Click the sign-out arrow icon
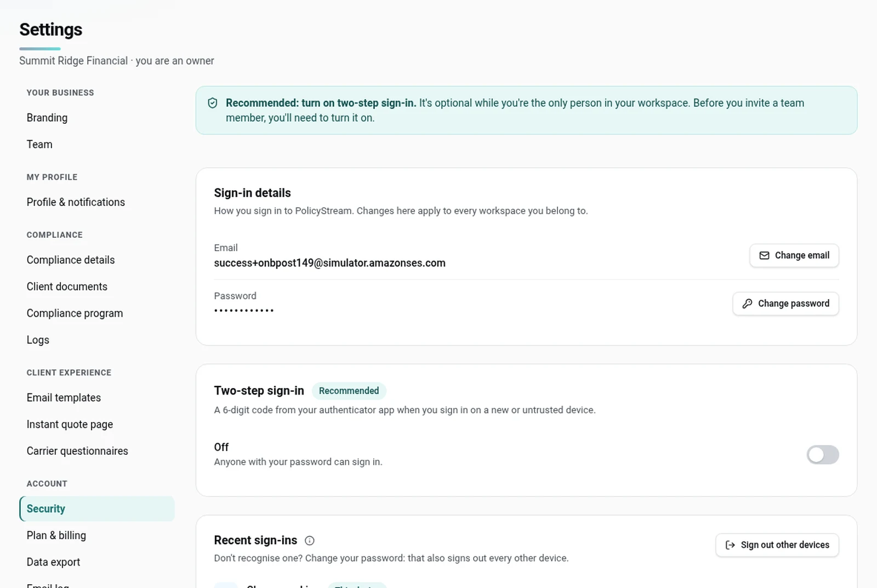This screenshot has height=588, width=877. coord(730,545)
